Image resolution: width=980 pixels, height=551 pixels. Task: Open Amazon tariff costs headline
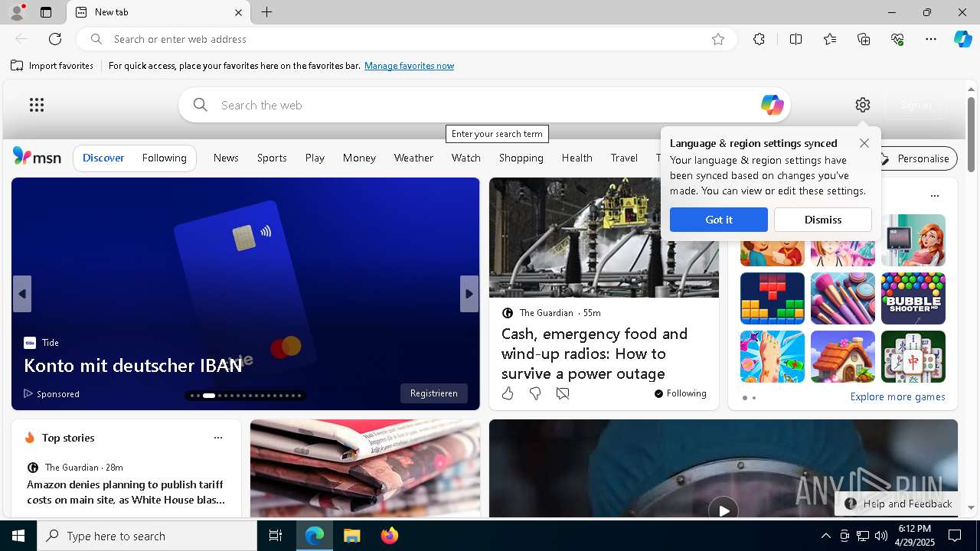point(126,492)
